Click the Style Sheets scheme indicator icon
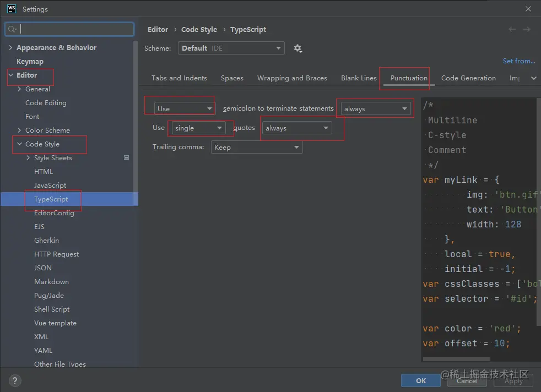This screenshot has width=541, height=392. pyautogui.click(x=127, y=158)
